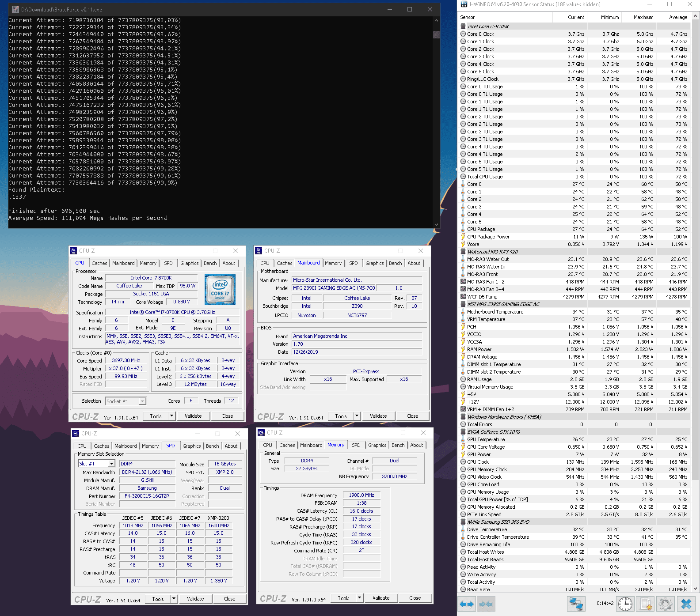Click the BruteForce console window title icon
The width and height of the screenshot is (700, 616).
coord(15,9)
